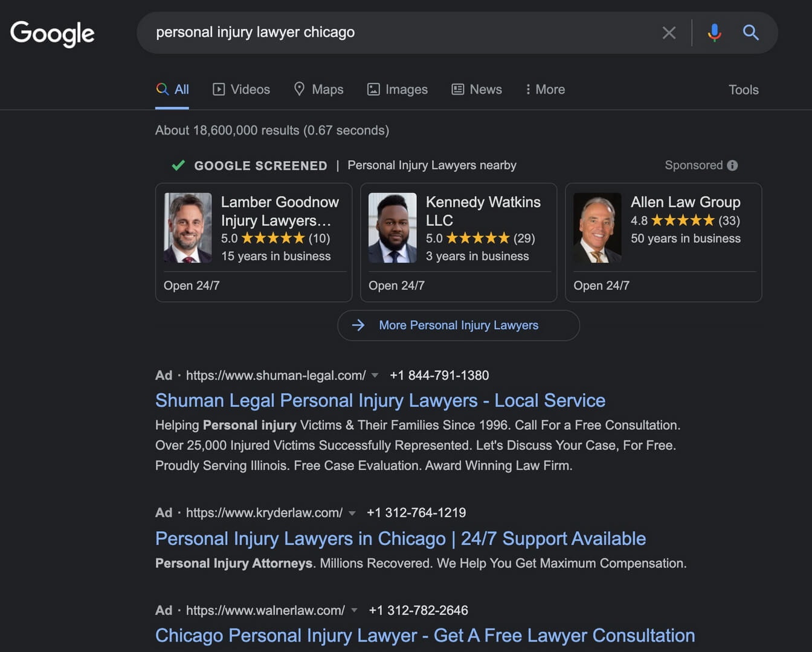
Task: Clear the search query with X icon
Action: tap(668, 33)
